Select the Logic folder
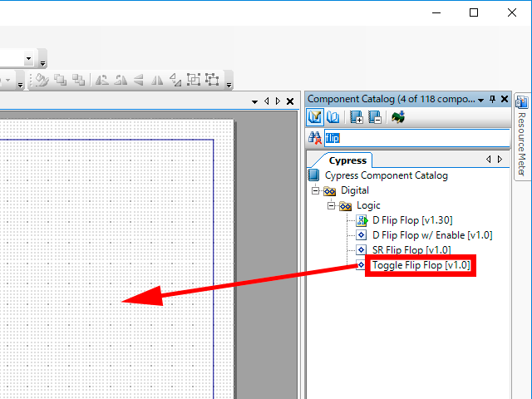532x399 pixels. (368, 205)
